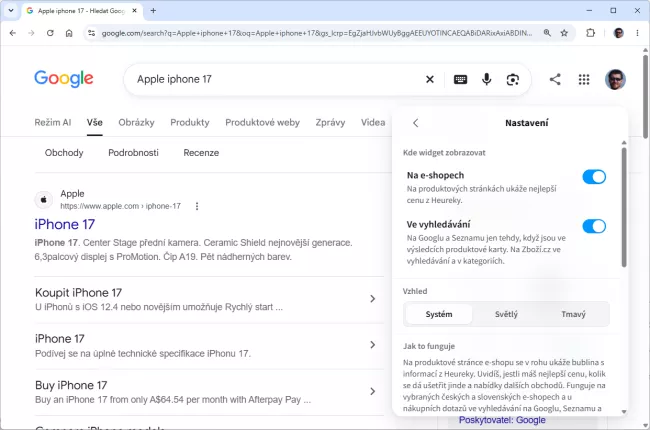650x430 pixels.
Task: Click the apple.com › iphone-17 URL text
Action: tap(121, 206)
